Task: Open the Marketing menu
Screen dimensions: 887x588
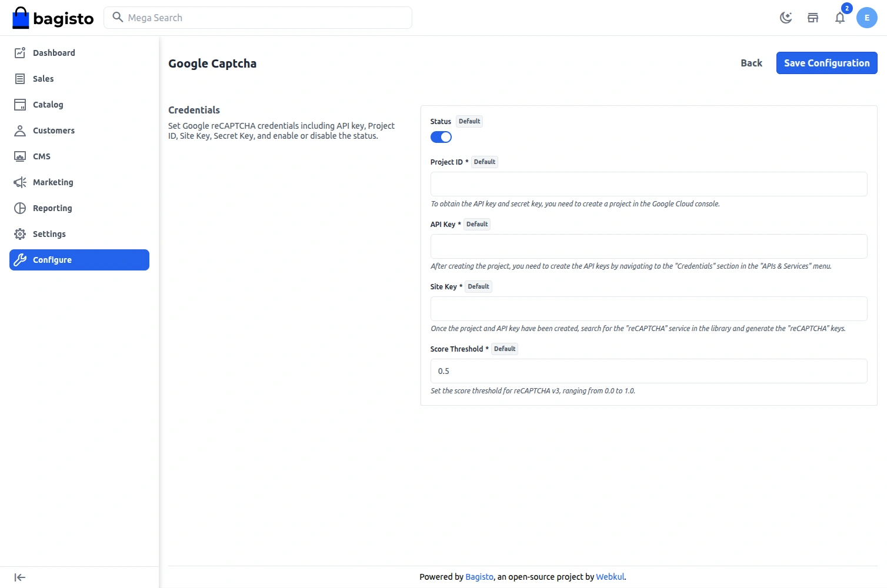Action: [x=53, y=182]
